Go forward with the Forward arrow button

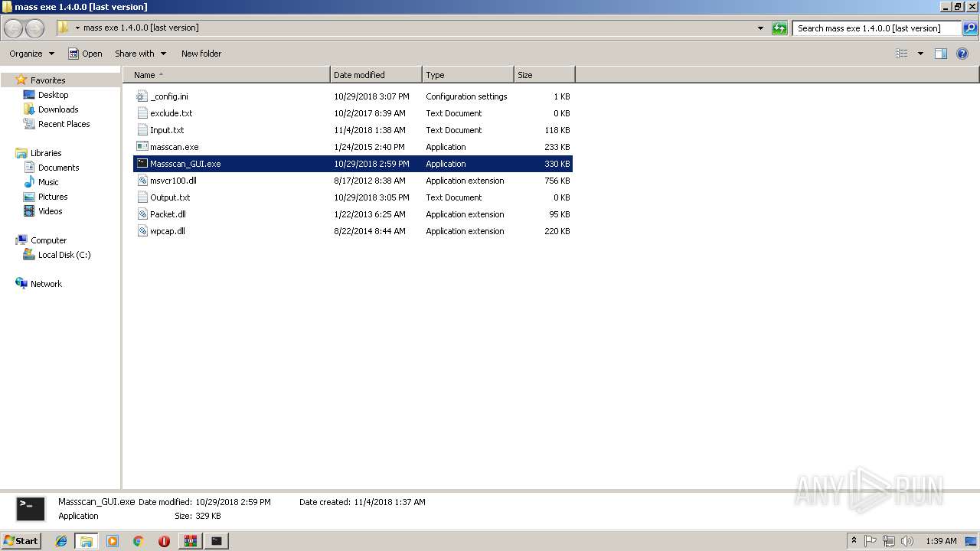(35, 28)
